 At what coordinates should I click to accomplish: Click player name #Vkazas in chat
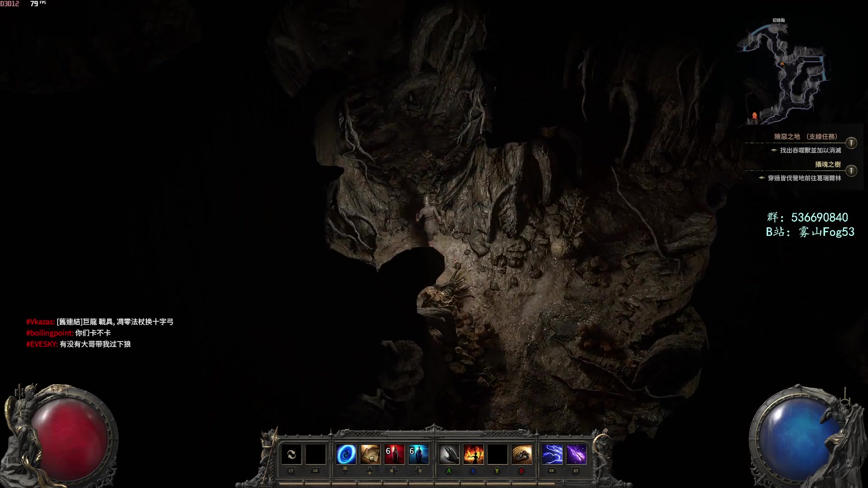point(40,322)
